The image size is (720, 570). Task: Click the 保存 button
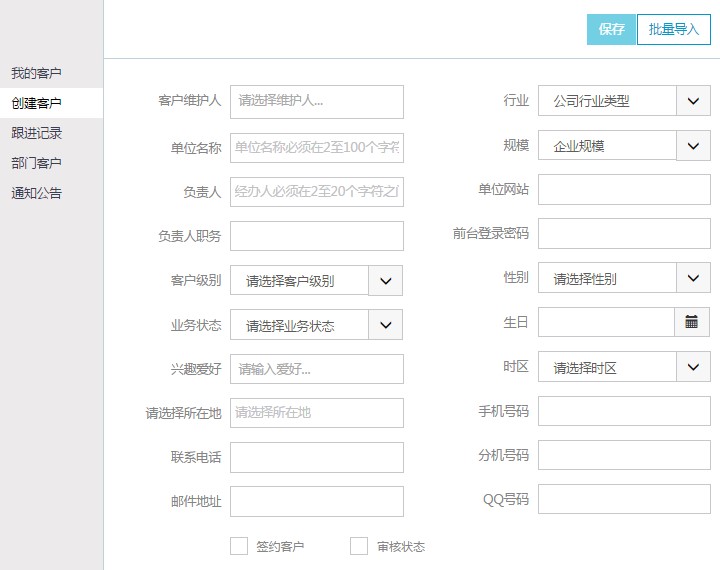611,29
